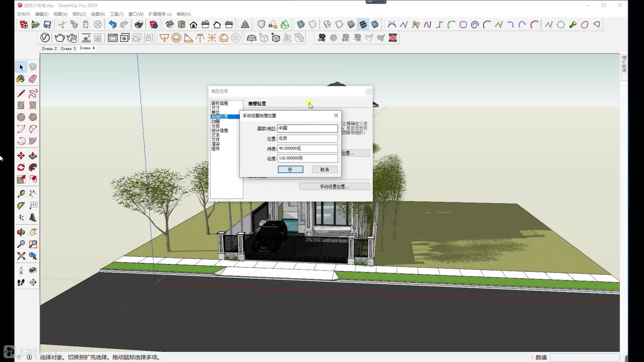
Task: Click 取消 to cancel location dialog
Action: click(x=325, y=169)
